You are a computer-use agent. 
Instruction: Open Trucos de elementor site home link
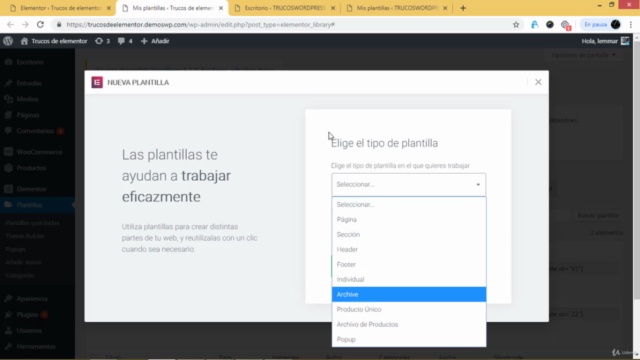(54, 41)
